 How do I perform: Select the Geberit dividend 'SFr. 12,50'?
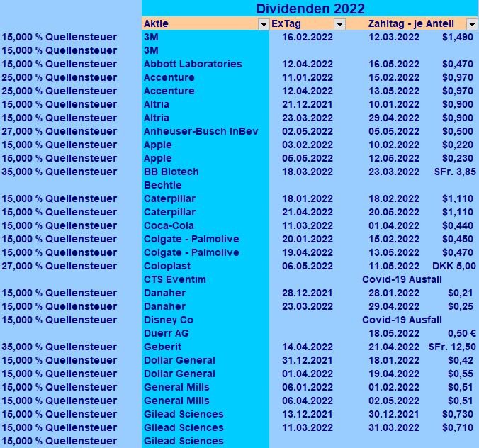pos(452,347)
